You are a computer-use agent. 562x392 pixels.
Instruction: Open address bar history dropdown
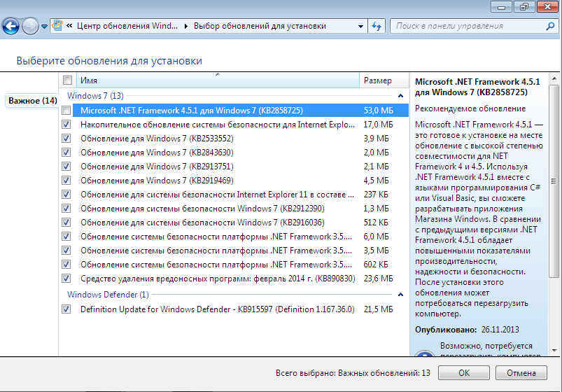[360, 26]
